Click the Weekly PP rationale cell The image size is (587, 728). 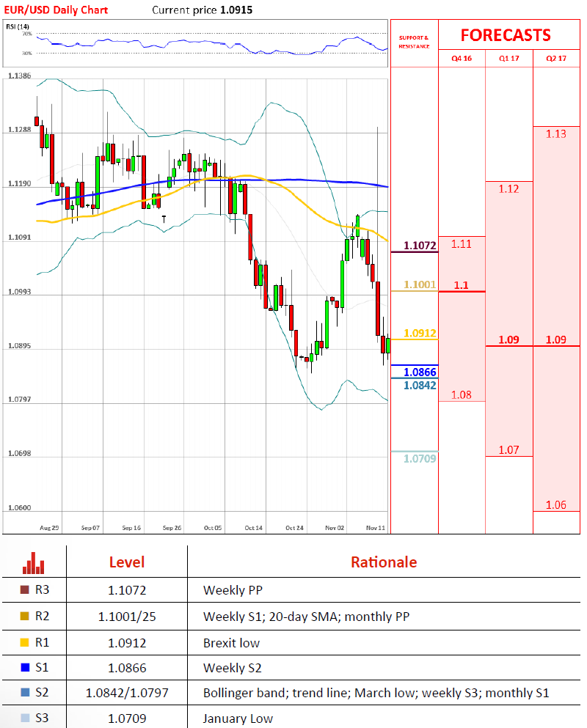[x=233, y=590]
